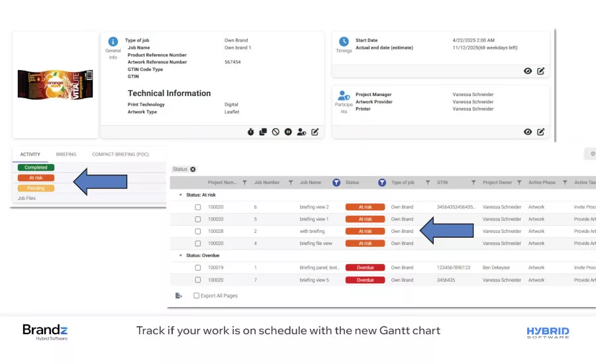The width and height of the screenshot is (596, 364).
Task: Click the orange juice label artwork thumbnail
Action: coord(55,85)
